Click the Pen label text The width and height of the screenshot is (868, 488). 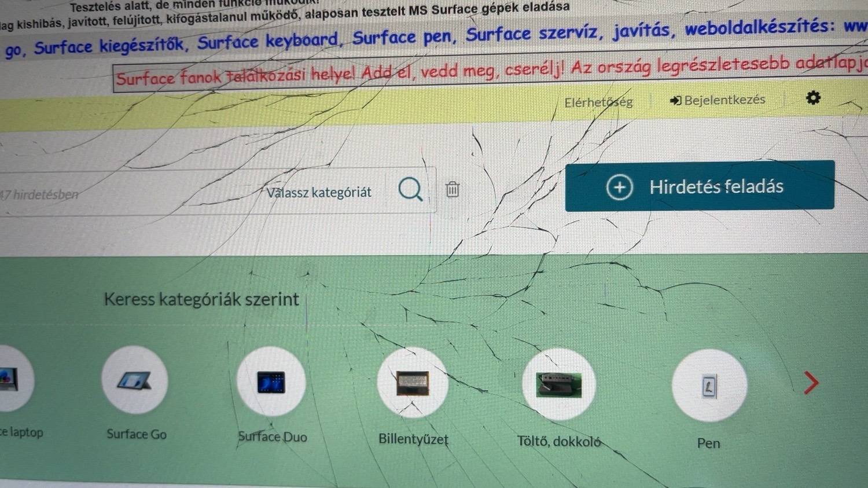708,443
